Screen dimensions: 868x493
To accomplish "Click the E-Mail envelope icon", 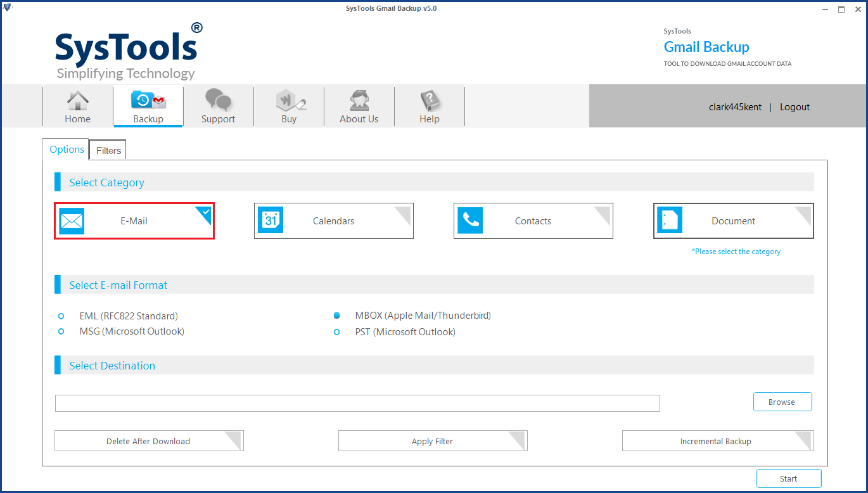I will click(72, 221).
